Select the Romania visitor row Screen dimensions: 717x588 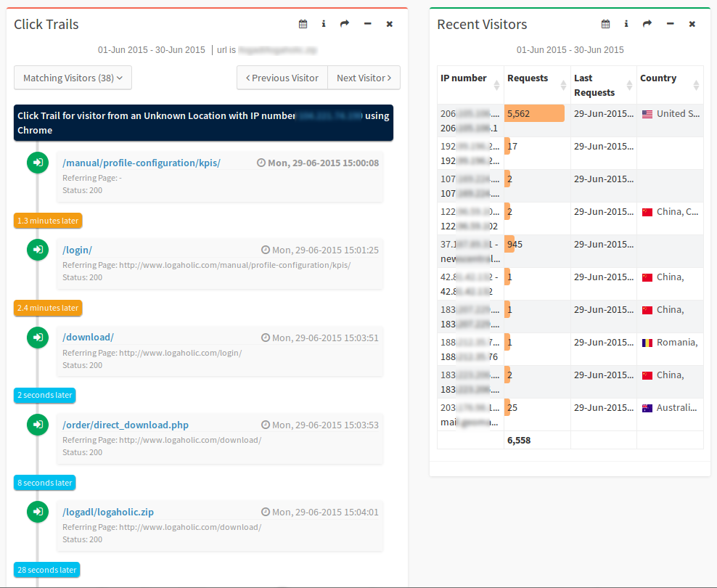pyautogui.click(x=570, y=349)
